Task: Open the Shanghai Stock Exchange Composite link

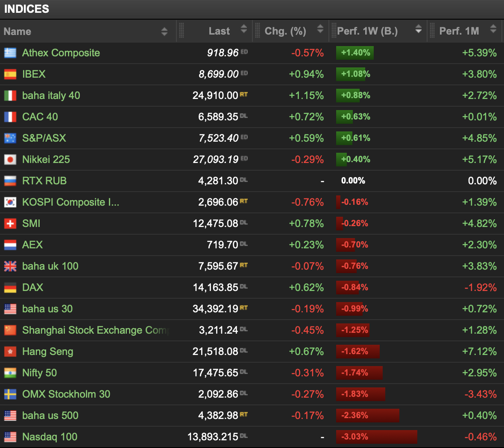Action: [96, 330]
